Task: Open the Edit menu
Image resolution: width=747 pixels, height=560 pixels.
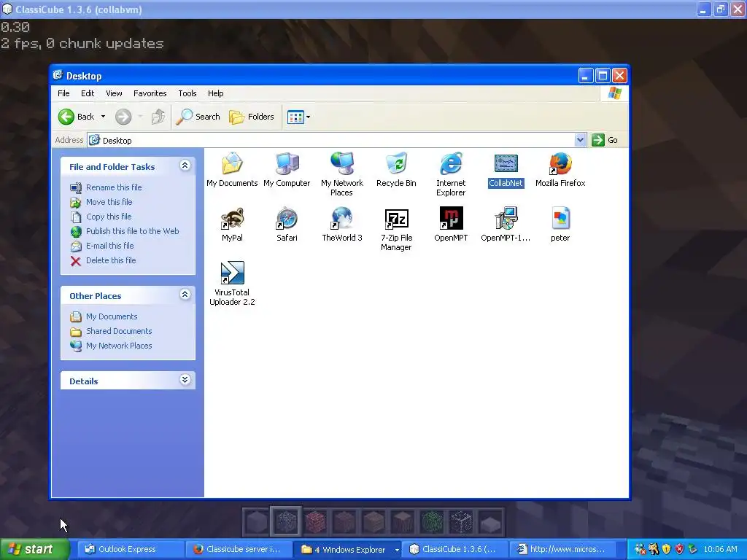Action: pos(88,93)
